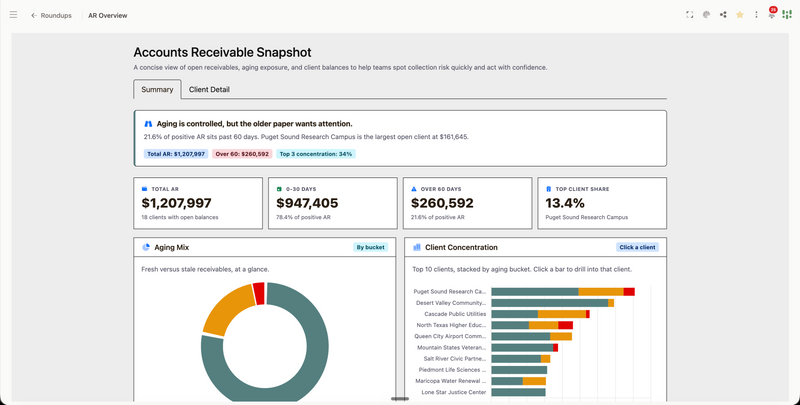Open the three-dot more options menu
Image resolution: width=800 pixels, height=405 pixels.
(x=756, y=15)
